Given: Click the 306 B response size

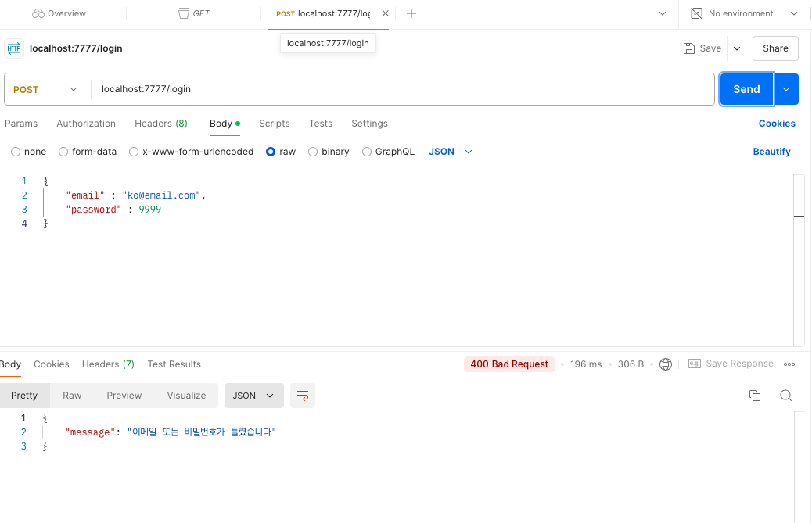Looking at the screenshot, I should tap(631, 364).
